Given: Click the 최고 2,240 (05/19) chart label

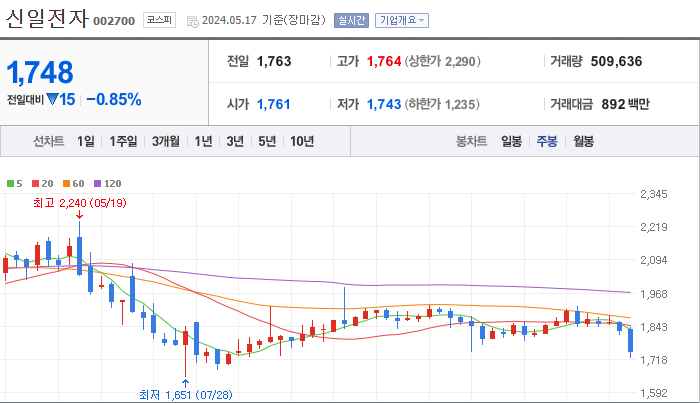Looking at the screenshot, I should pyautogui.click(x=79, y=203).
